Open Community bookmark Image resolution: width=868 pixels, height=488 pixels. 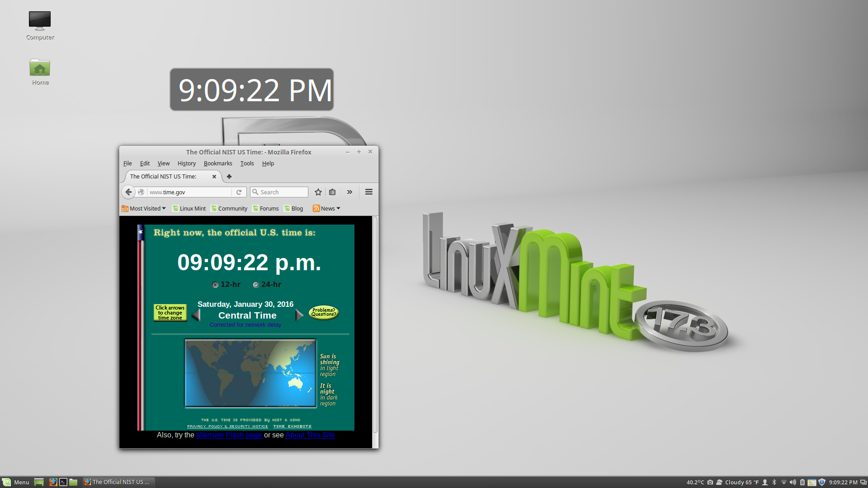tap(229, 208)
